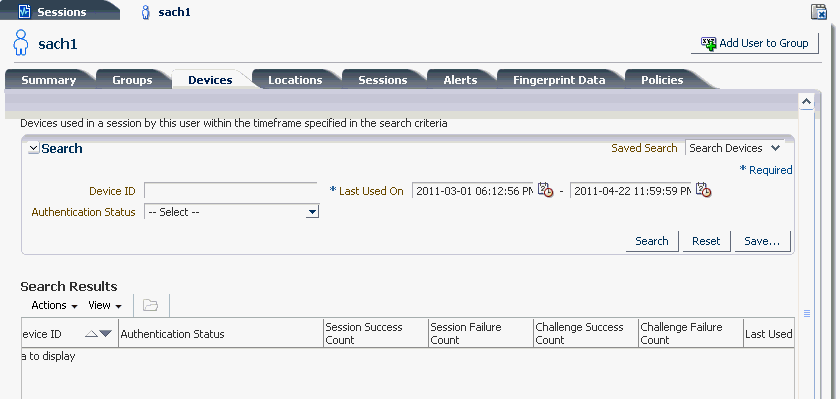Image resolution: width=840 pixels, height=399 pixels.
Task: Collapse the Search panel
Action: pos(34,149)
